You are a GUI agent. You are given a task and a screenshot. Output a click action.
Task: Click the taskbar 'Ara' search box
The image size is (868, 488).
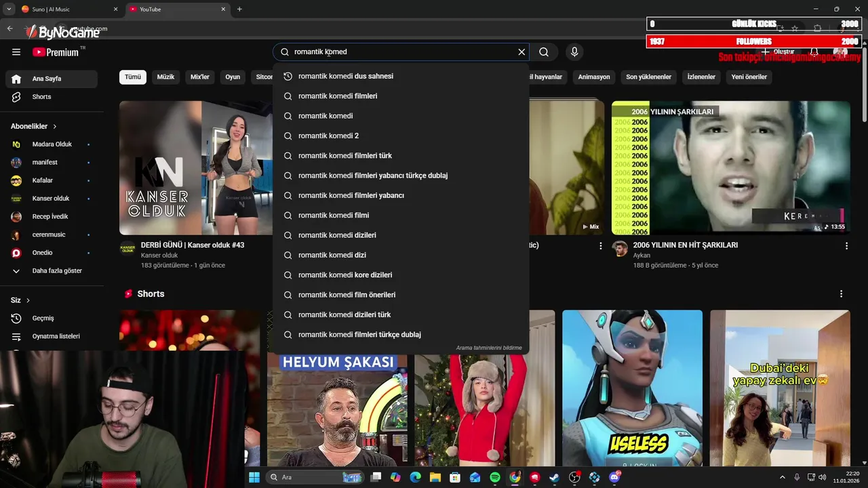pyautogui.click(x=315, y=477)
